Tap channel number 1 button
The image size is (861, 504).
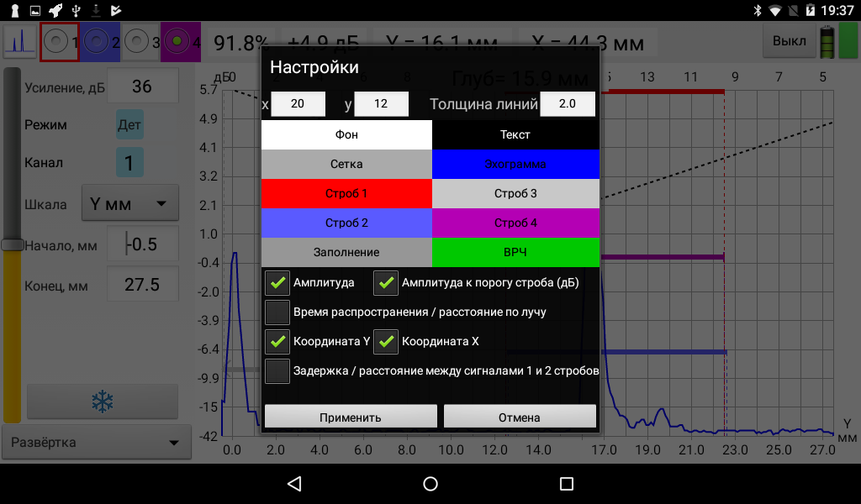129,162
